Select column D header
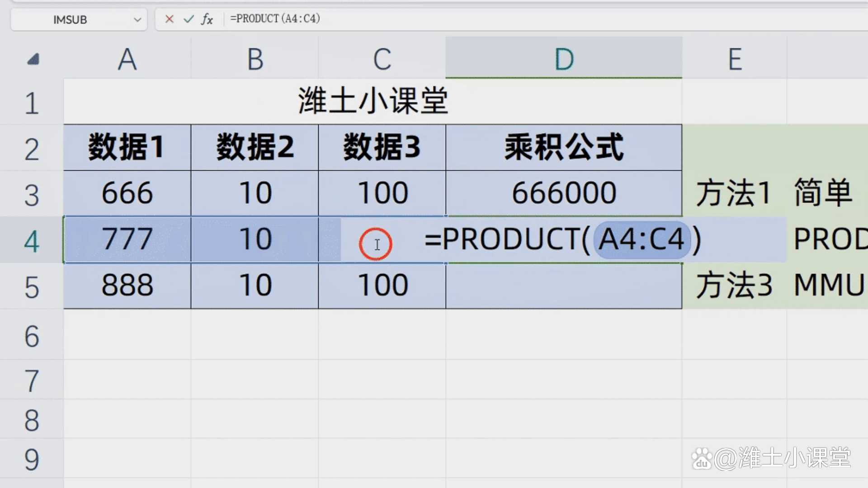 564,58
